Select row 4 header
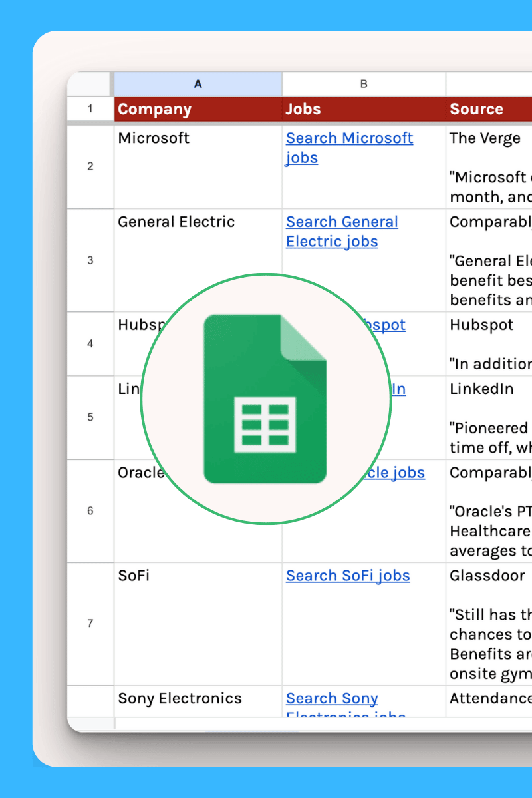 click(90, 344)
